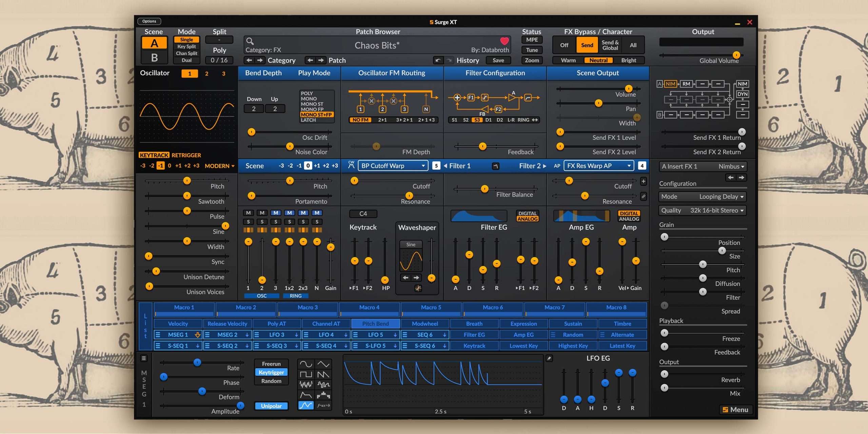Select the noise LFO waveform icon
This screenshot has height=434, width=868.
coord(305,384)
